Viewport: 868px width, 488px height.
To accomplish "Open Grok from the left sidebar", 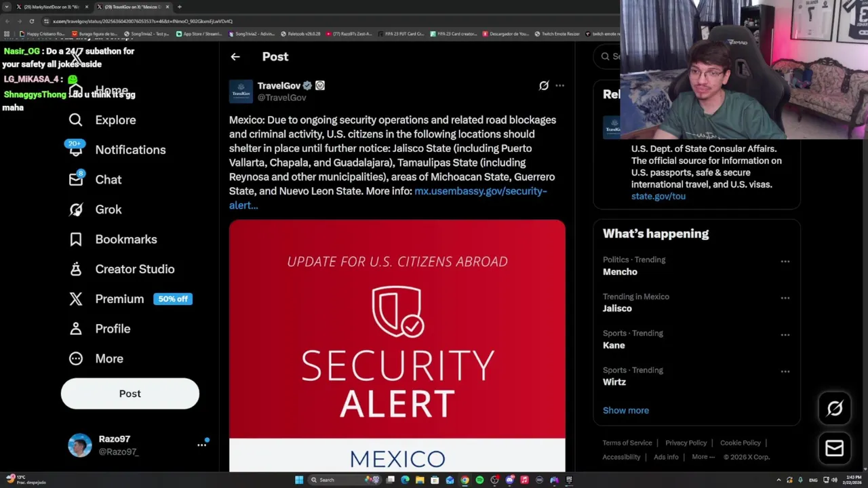I will tap(95, 209).
